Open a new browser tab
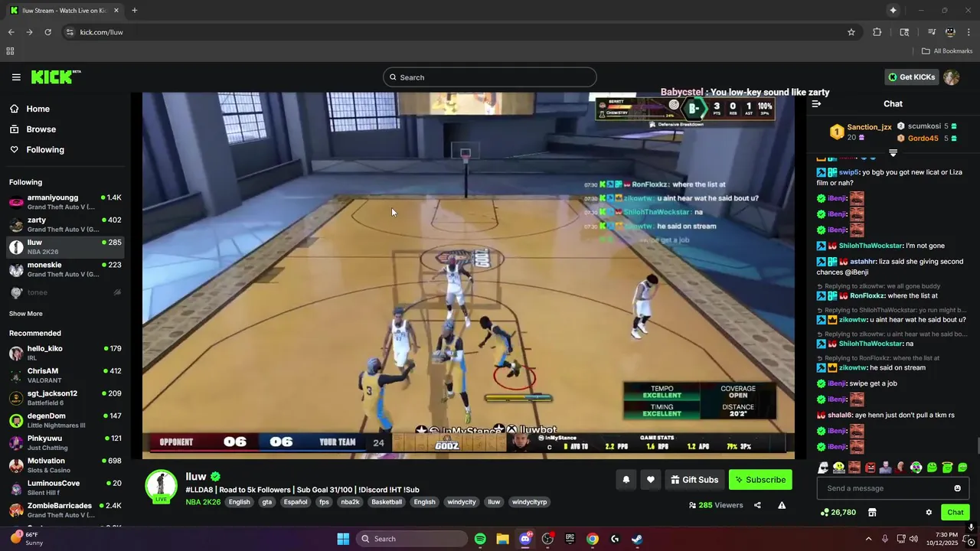This screenshot has height=551, width=980. pos(134,10)
